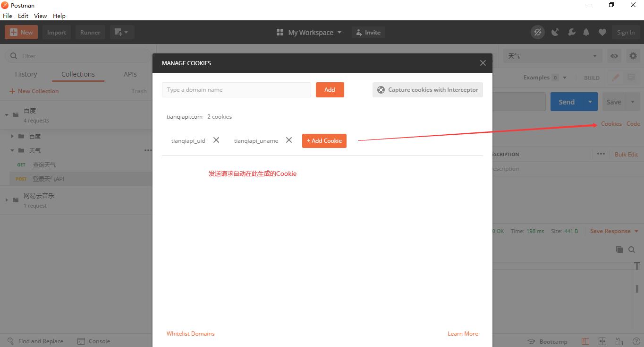Expand the 百度 collection
Image resolution: width=644 pixels, height=347 pixels.
7,115
